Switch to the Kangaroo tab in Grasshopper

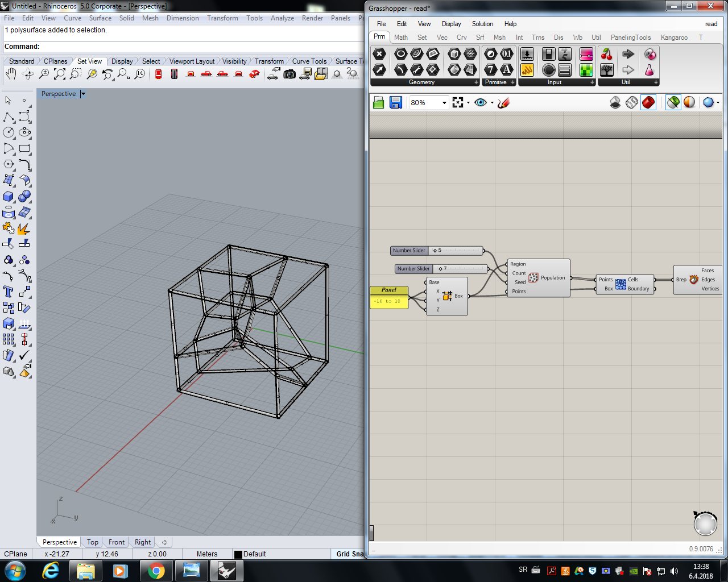[674, 38]
